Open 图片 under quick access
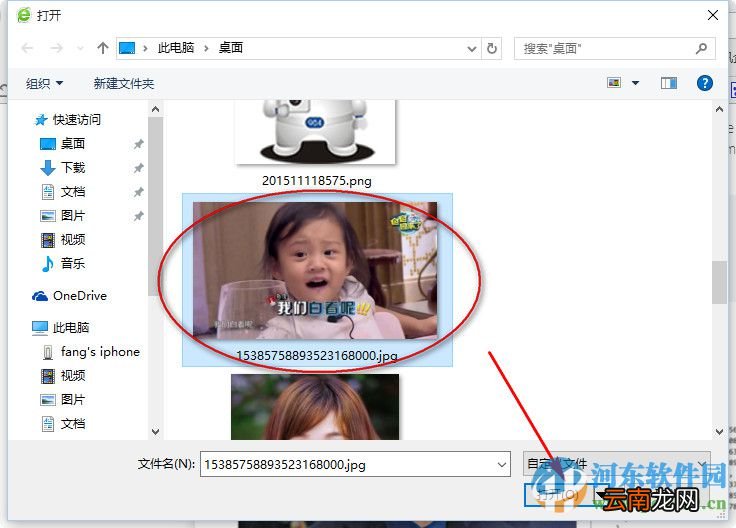 pos(62,215)
